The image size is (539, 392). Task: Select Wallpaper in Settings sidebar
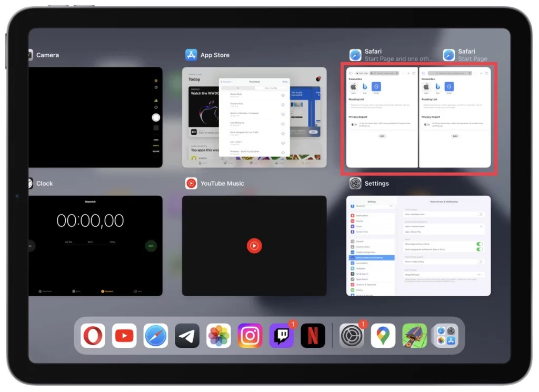click(372, 268)
